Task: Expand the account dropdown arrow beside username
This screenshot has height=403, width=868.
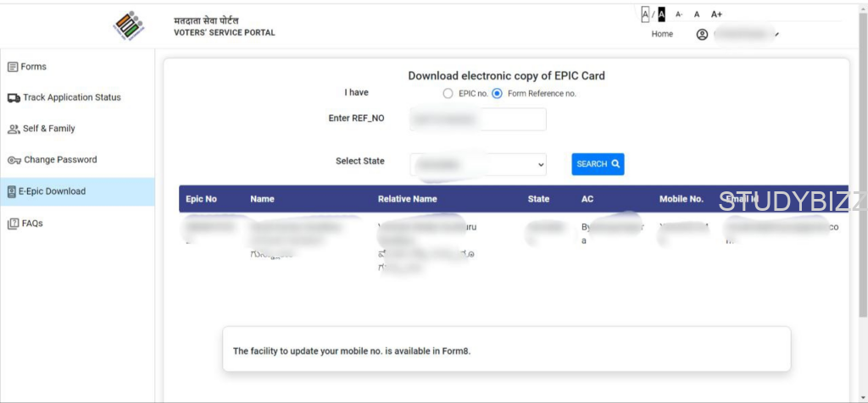Action: tap(776, 35)
